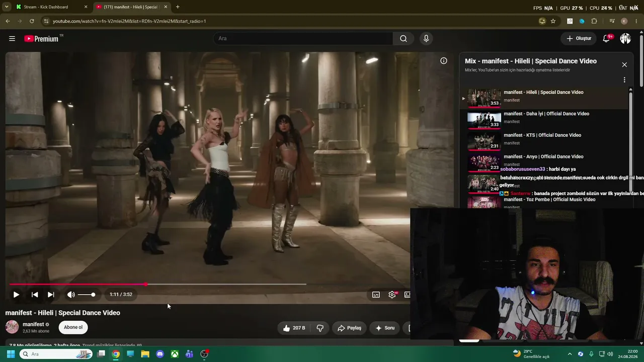Launch Discord from the taskbar
644x362 pixels.
160,354
